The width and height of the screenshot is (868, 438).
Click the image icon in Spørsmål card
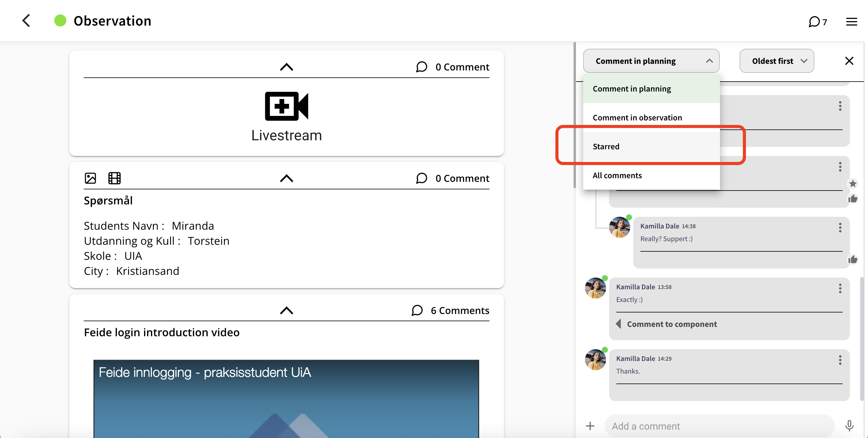coord(90,178)
